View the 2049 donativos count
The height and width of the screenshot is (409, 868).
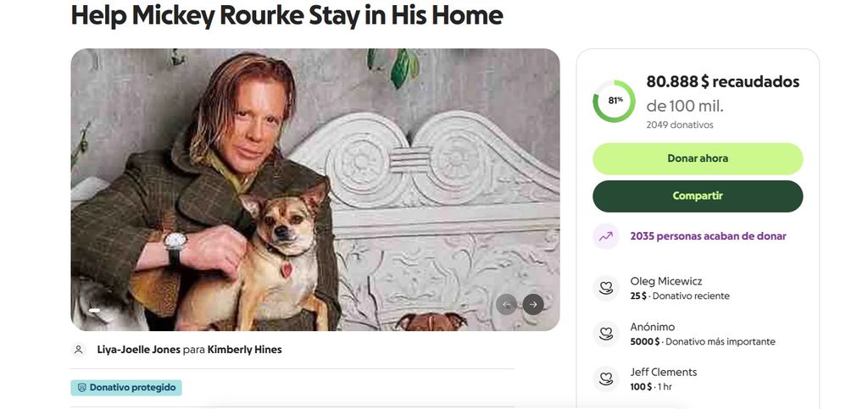680,124
